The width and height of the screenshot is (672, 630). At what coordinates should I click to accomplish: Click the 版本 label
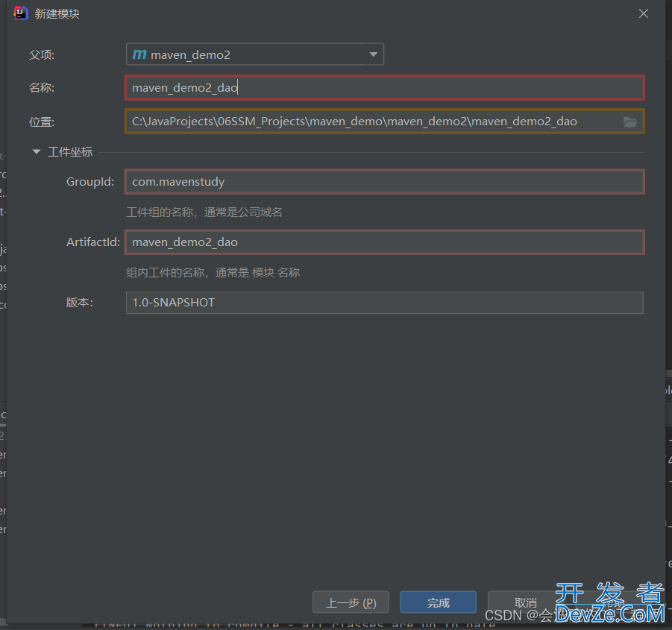tap(80, 303)
